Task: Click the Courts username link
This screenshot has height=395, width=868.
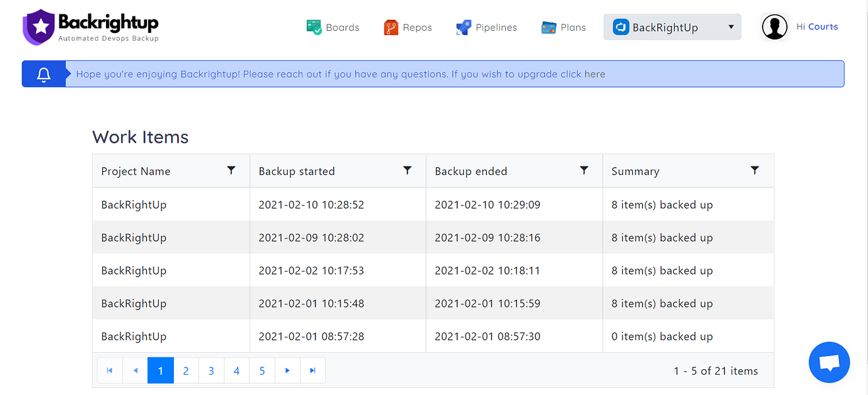Action: click(x=823, y=27)
